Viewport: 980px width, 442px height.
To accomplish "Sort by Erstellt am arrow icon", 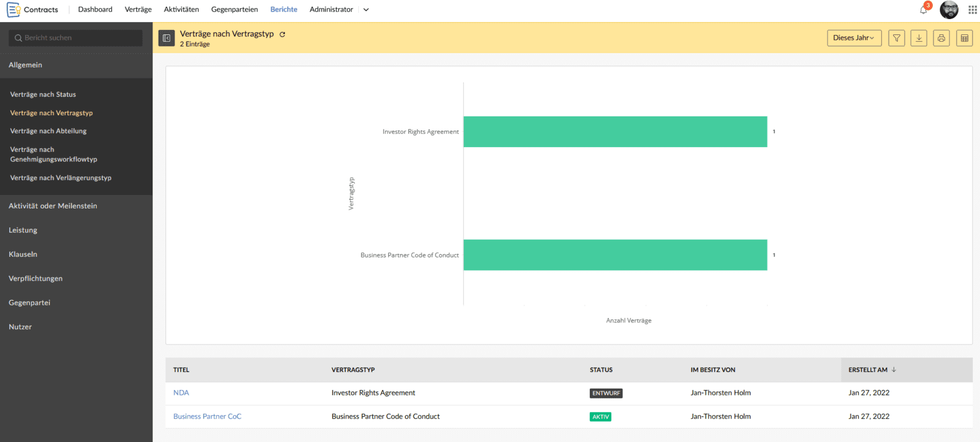I will (894, 370).
